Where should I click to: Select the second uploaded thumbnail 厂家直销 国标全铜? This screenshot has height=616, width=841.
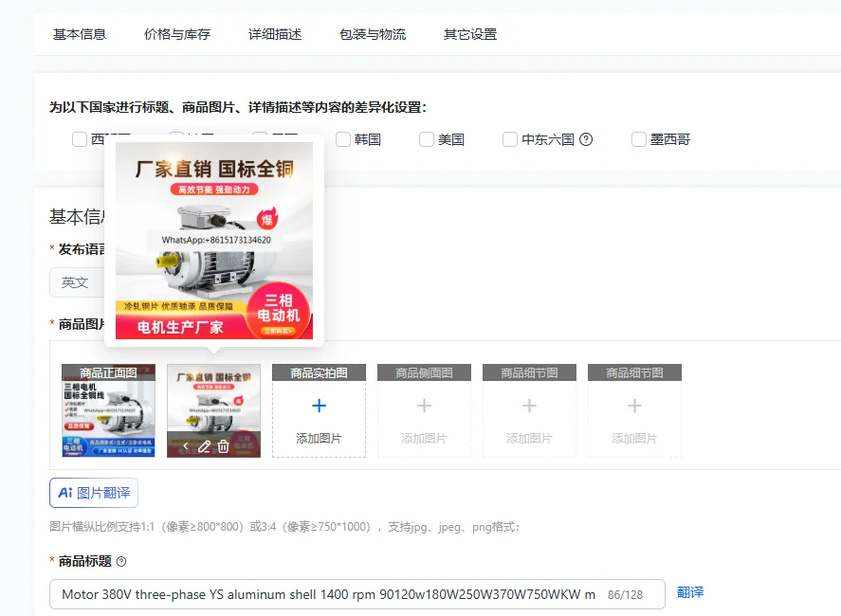click(x=213, y=410)
